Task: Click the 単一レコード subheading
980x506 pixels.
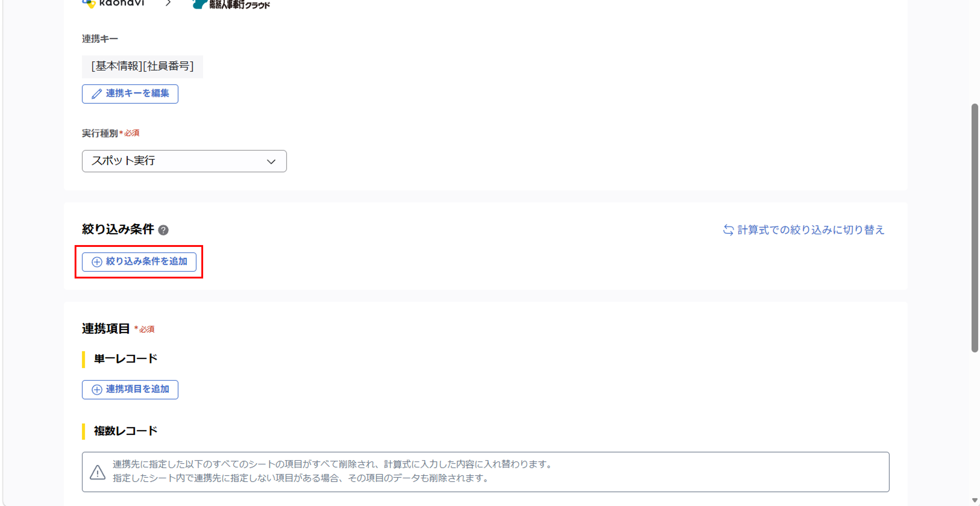Action: click(x=126, y=359)
